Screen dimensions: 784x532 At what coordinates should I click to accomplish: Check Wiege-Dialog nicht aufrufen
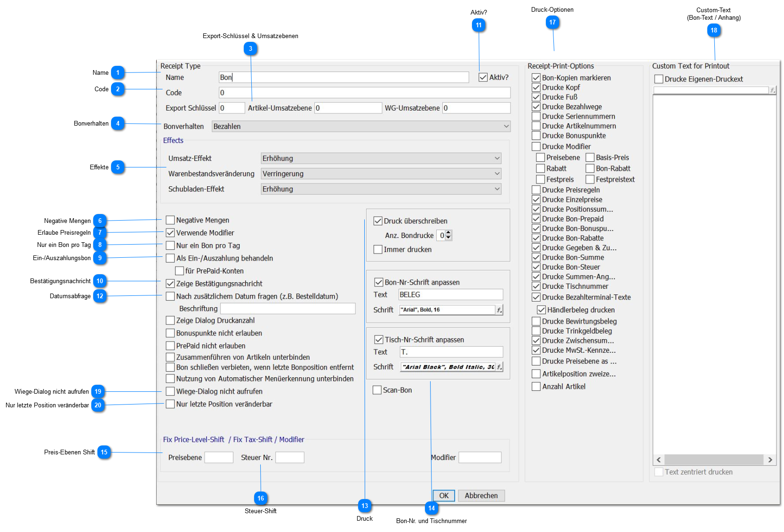pos(170,391)
